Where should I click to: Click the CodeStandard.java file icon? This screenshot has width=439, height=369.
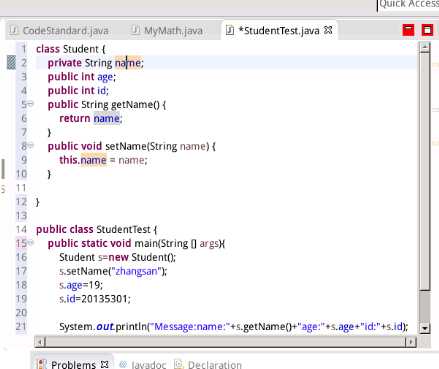(13, 30)
